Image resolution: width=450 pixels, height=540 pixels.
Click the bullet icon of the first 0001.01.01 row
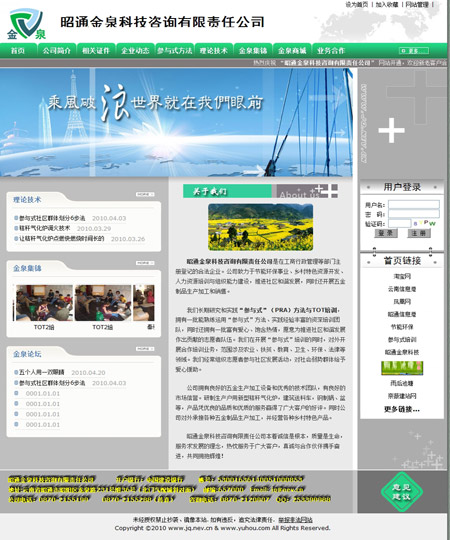click(x=16, y=393)
